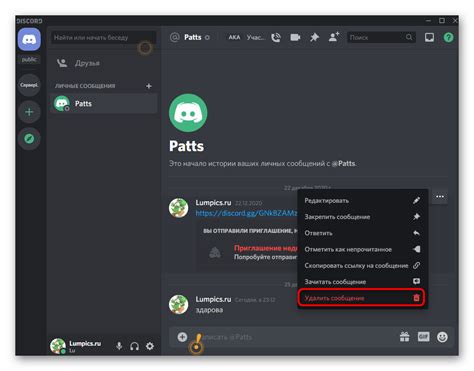This screenshot has width=474, height=371.
Task: Open the Сервер server icon
Action: pyautogui.click(x=29, y=85)
